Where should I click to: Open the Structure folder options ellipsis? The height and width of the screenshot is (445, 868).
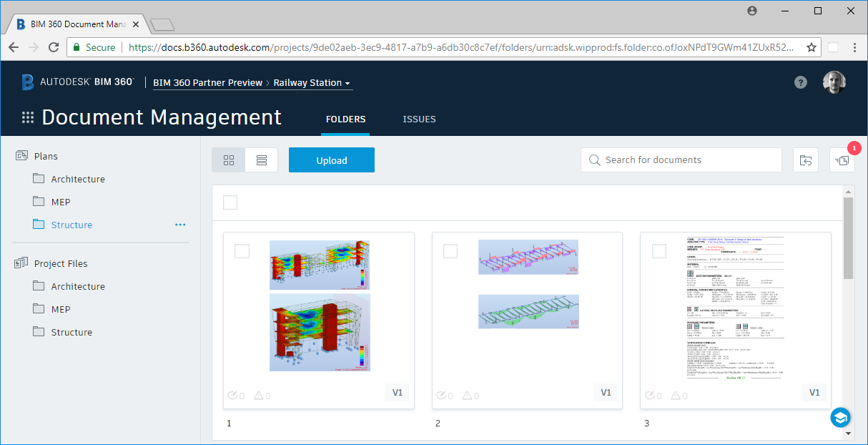180,225
